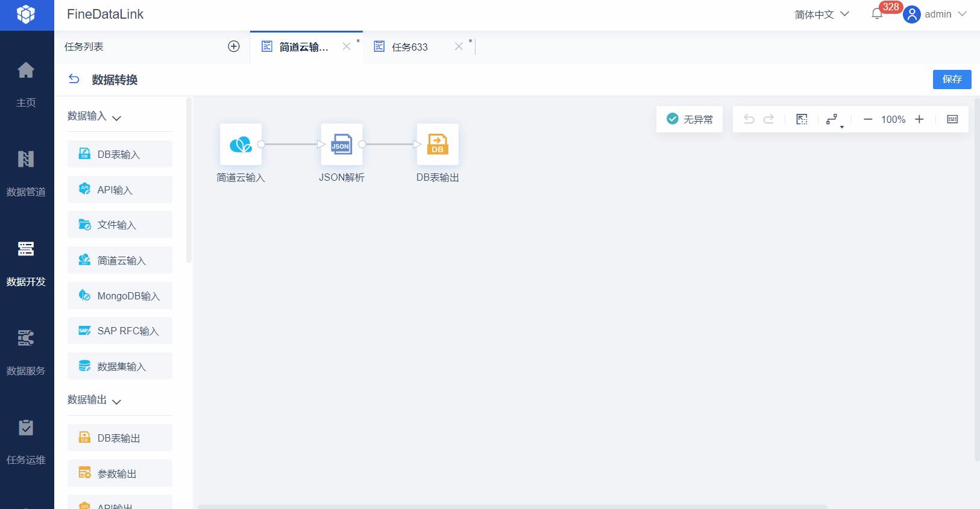Open the 简体中文 language dropdown
This screenshot has height=509, width=980.
(821, 14)
